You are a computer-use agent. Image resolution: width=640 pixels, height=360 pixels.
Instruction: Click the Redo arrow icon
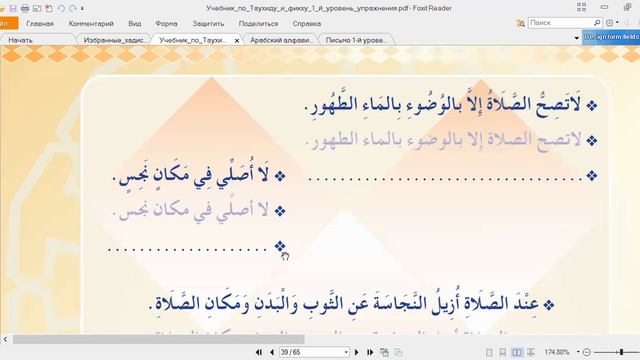pos(73,8)
